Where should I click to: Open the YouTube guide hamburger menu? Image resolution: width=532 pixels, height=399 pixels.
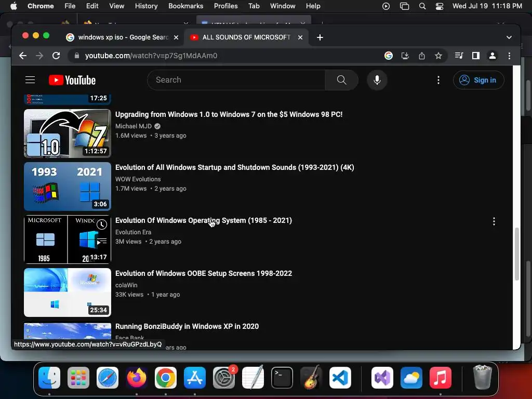tap(30, 79)
